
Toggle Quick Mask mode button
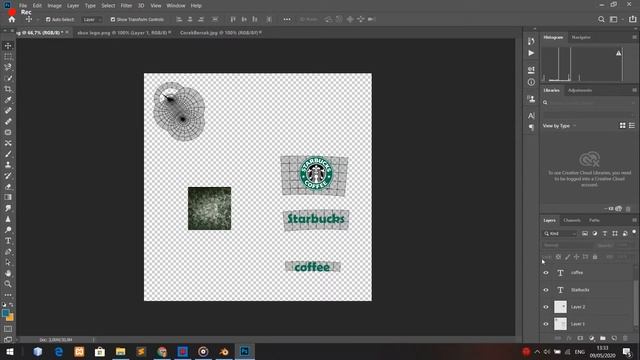pos(8,329)
